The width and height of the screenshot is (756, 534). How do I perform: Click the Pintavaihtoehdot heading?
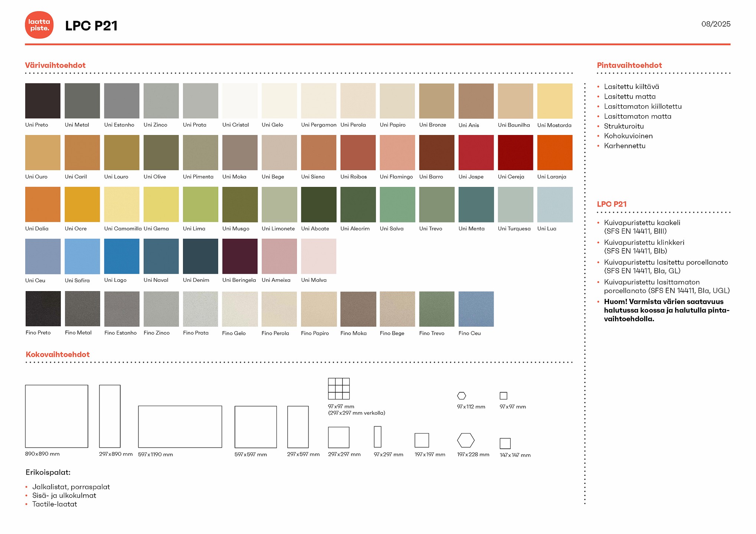click(629, 65)
